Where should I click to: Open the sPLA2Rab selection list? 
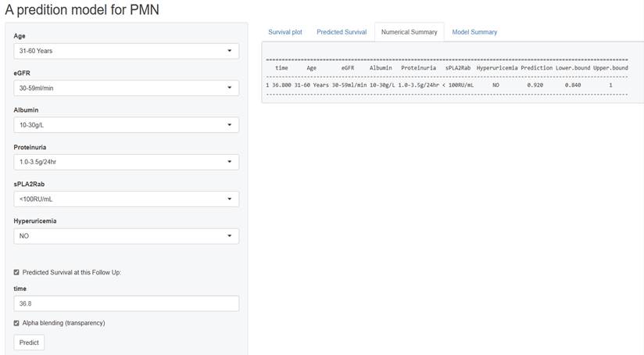coord(126,199)
